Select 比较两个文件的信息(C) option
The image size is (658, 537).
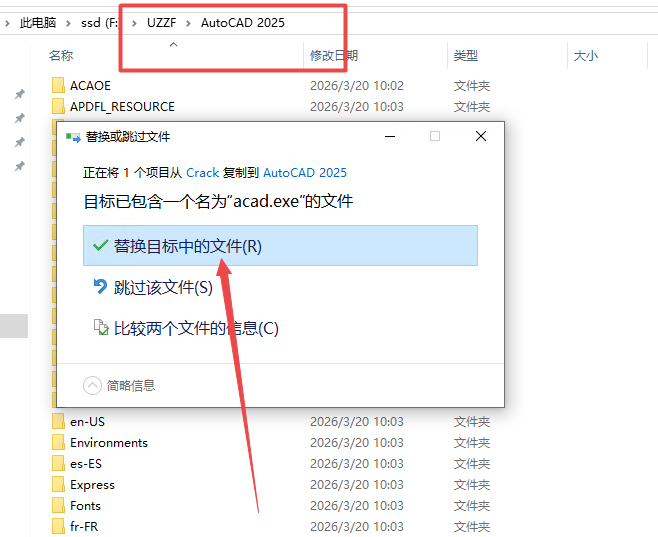196,328
